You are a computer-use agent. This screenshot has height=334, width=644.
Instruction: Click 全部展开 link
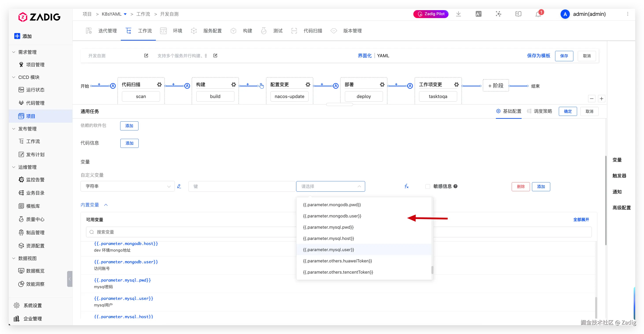(x=581, y=219)
